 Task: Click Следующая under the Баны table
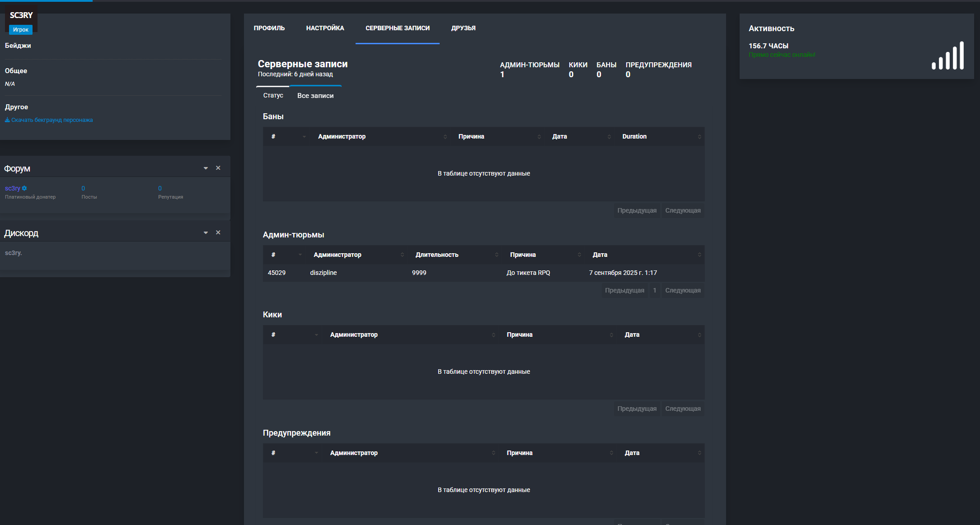[x=683, y=210]
